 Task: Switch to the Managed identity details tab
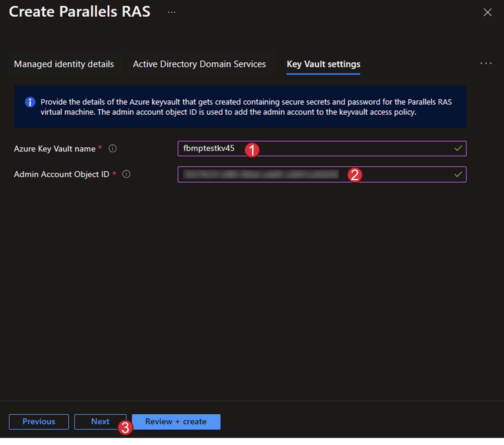(64, 64)
